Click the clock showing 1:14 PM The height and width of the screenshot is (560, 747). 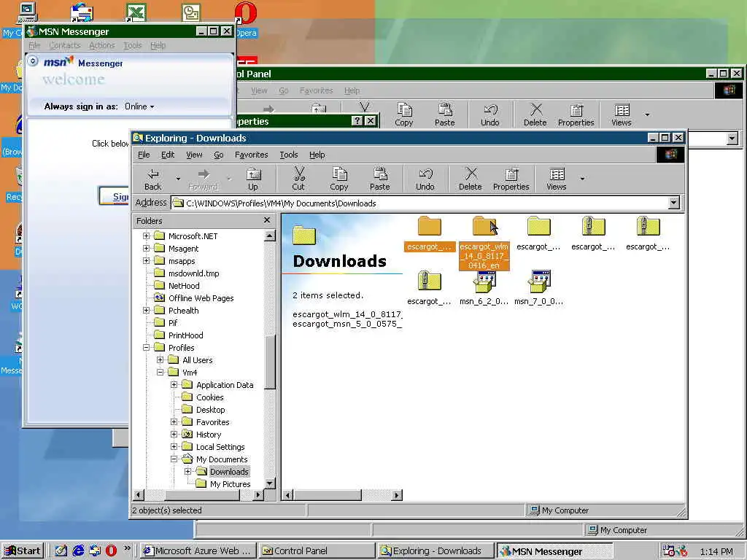(x=716, y=551)
